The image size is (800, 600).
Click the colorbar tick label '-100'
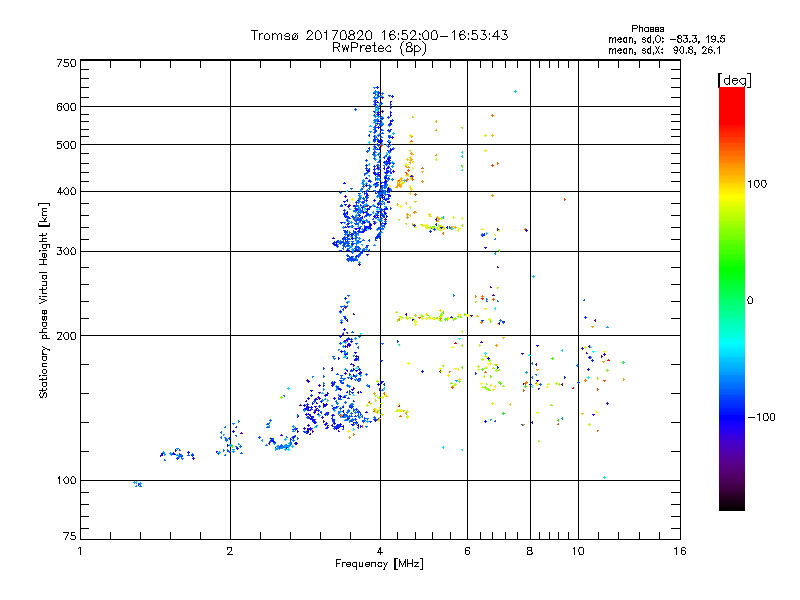point(761,417)
